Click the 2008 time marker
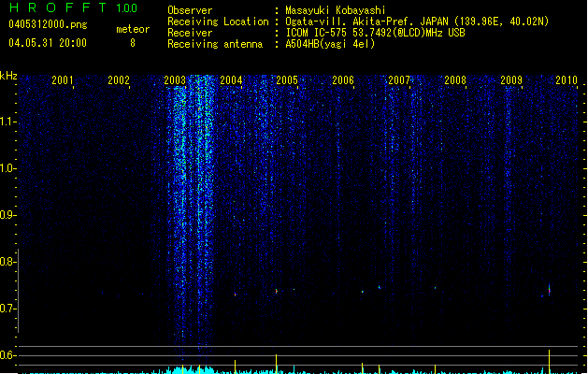Image resolution: width=588 pixels, height=374 pixels. click(x=455, y=80)
